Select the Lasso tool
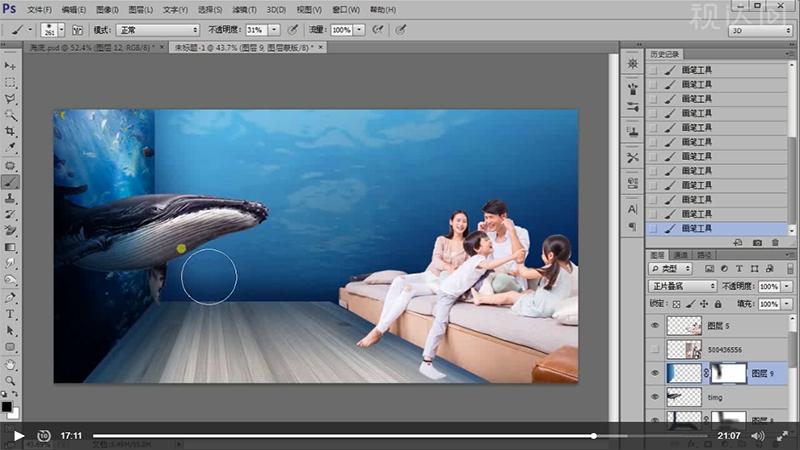 (10, 99)
